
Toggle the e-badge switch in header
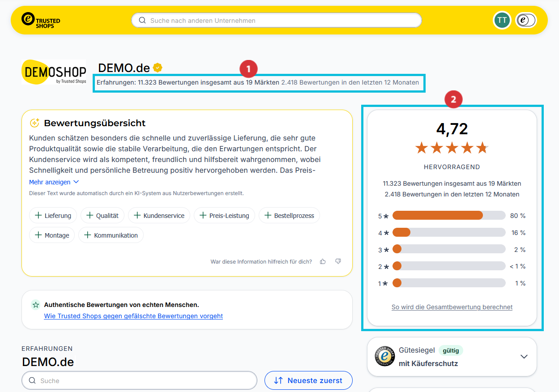point(525,20)
